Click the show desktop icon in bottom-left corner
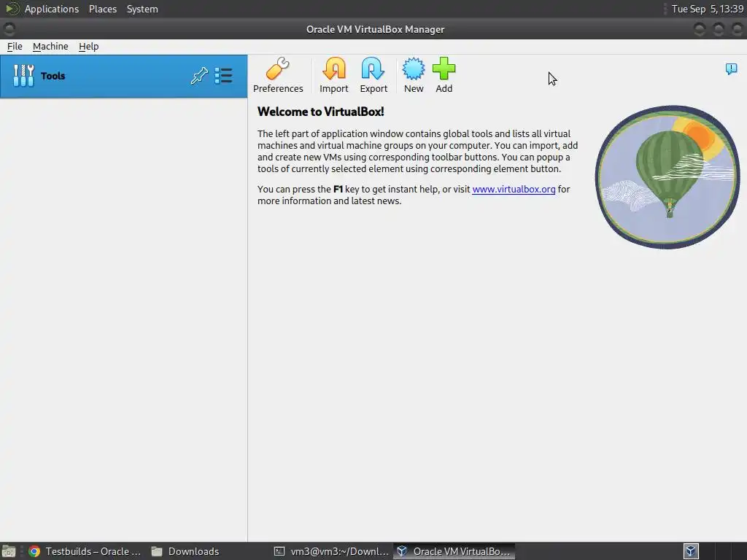This screenshot has width=747, height=560. click(x=9, y=551)
